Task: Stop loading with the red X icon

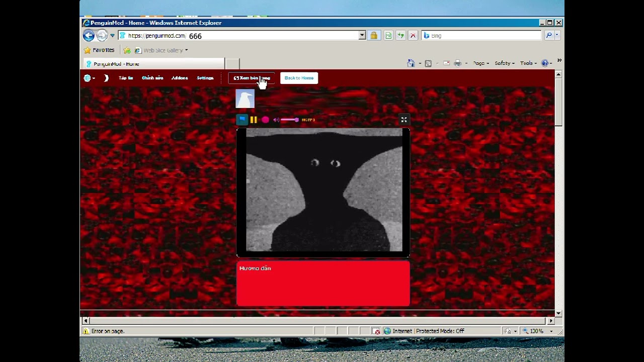Action: (x=413, y=36)
